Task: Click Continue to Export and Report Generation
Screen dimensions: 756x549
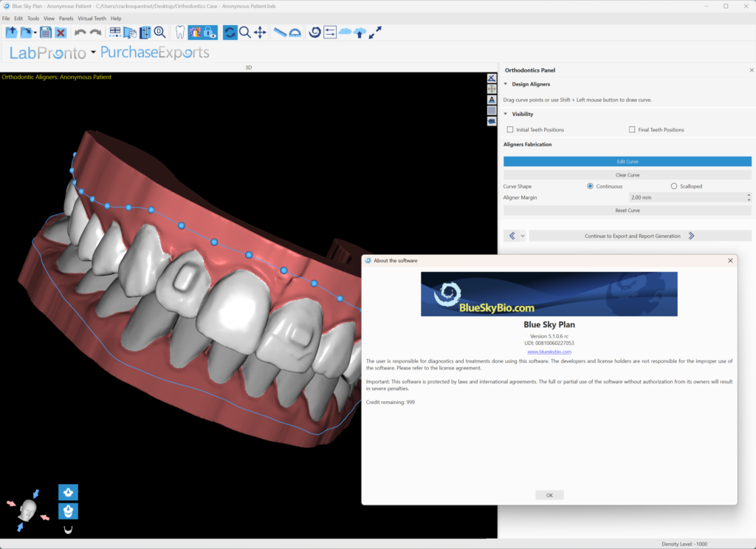Action: pos(640,236)
